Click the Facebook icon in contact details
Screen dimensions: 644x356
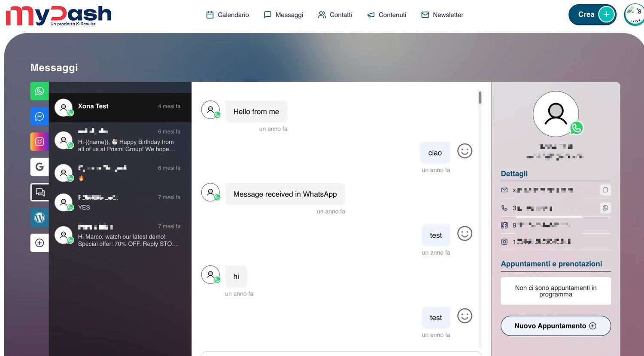504,225
